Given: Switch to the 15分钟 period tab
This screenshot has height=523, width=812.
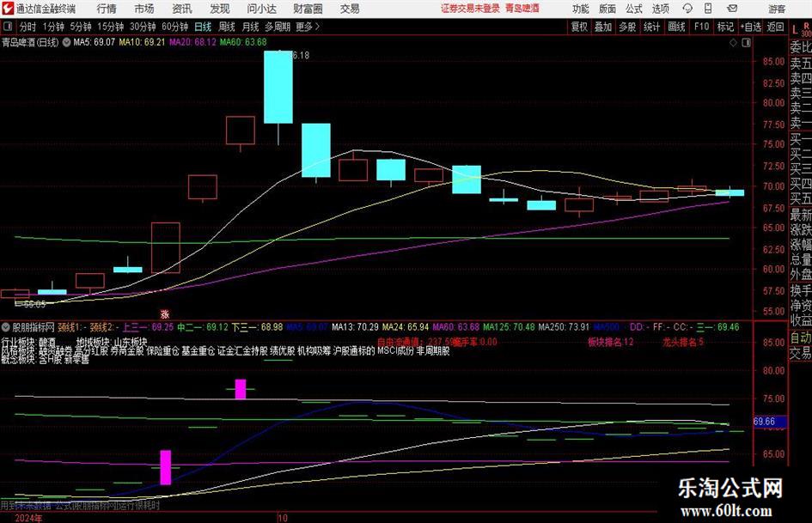Looking at the screenshot, I should [110, 27].
